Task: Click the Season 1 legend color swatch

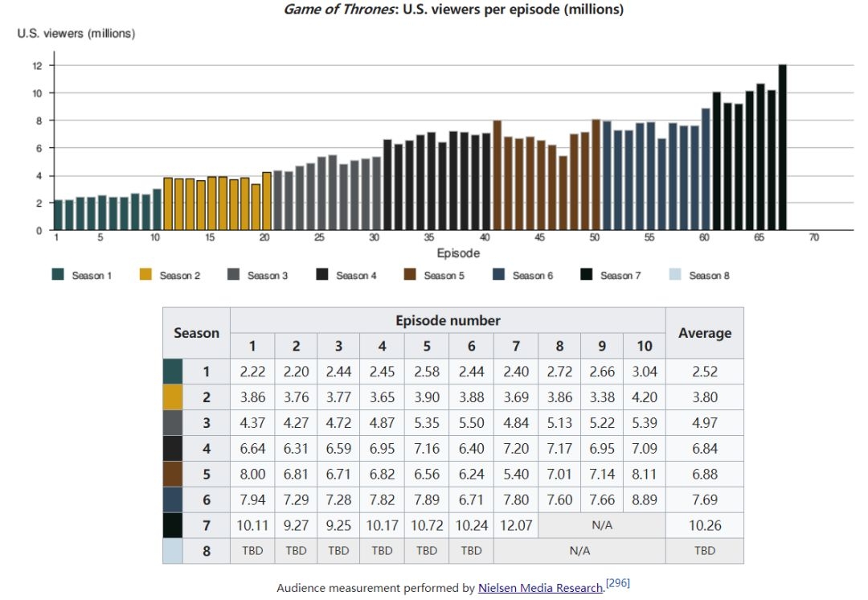Action: click(58, 276)
